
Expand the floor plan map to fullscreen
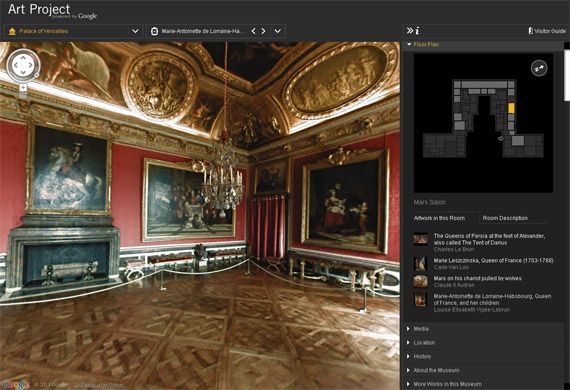[539, 68]
